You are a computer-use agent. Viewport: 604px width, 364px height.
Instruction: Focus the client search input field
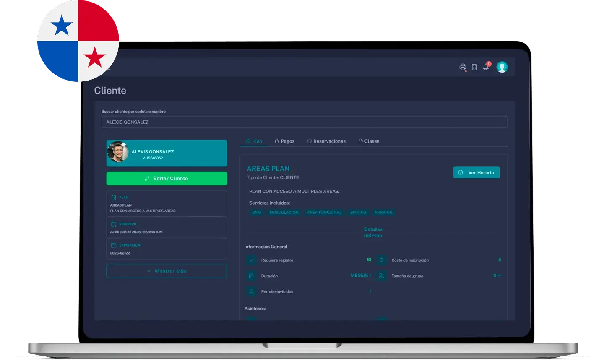(x=305, y=122)
